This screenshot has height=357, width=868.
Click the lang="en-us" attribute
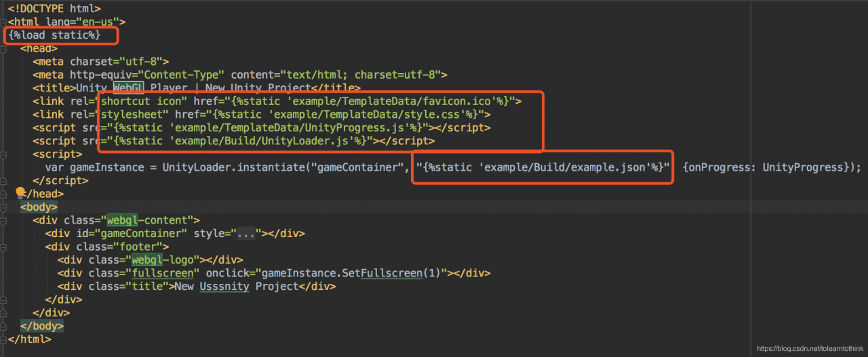click(82, 22)
